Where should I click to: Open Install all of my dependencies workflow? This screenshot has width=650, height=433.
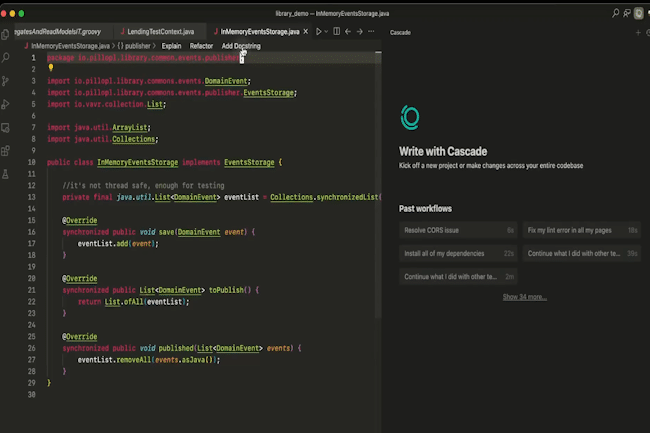(x=458, y=253)
